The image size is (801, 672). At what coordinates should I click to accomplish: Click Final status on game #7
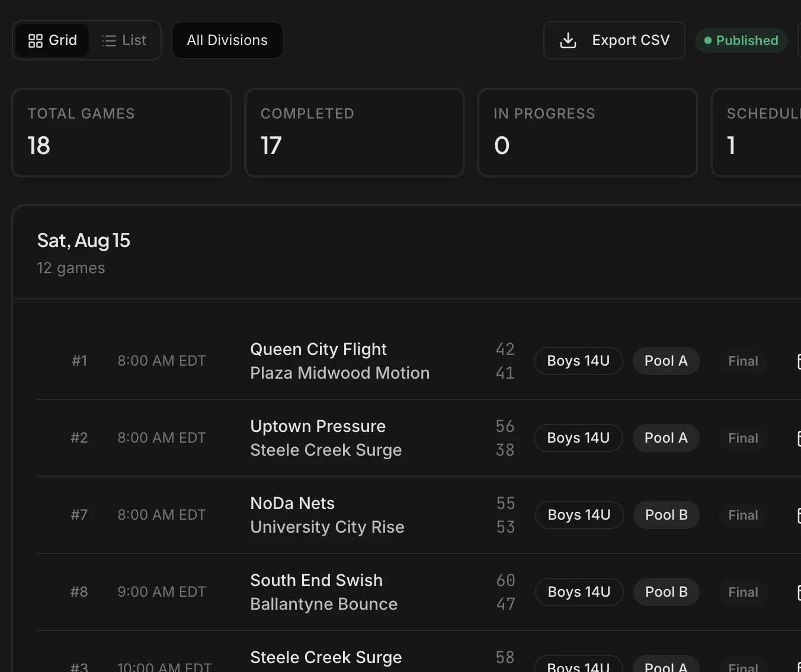[x=743, y=515]
